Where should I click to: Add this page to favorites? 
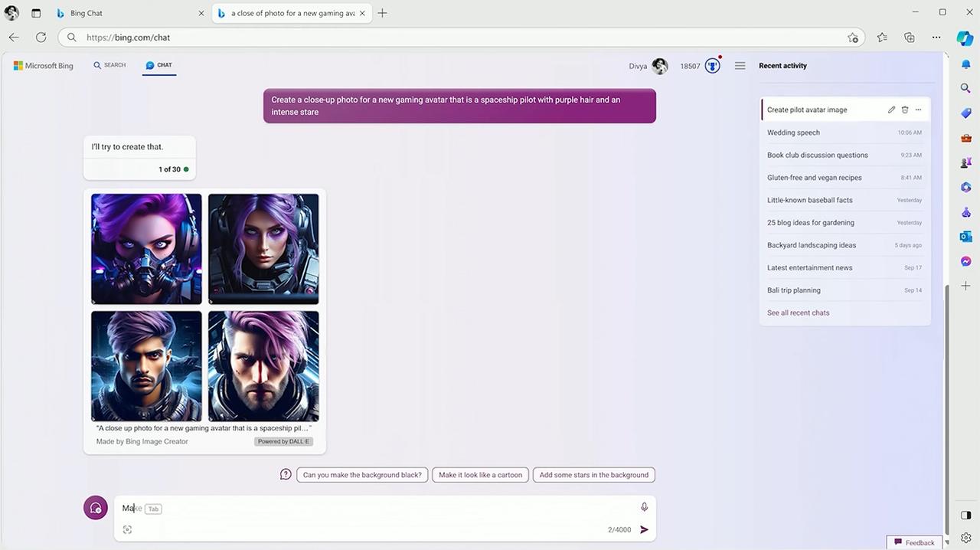point(852,37)
